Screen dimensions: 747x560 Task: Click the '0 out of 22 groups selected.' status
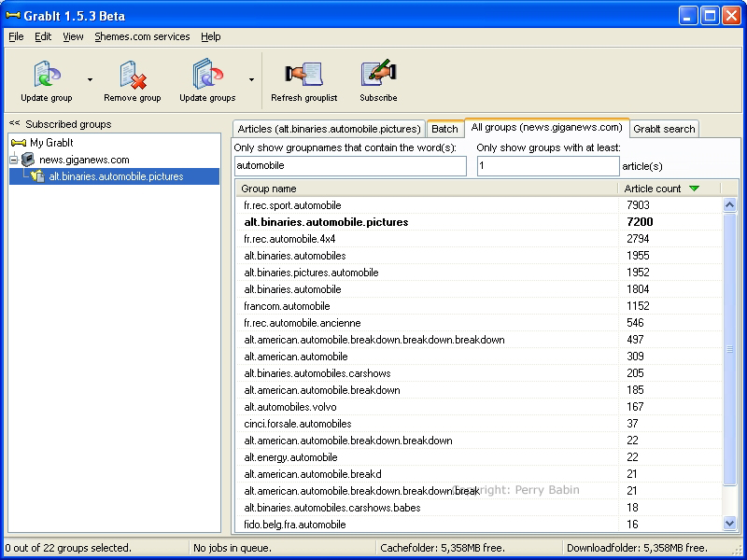[68, 548]
